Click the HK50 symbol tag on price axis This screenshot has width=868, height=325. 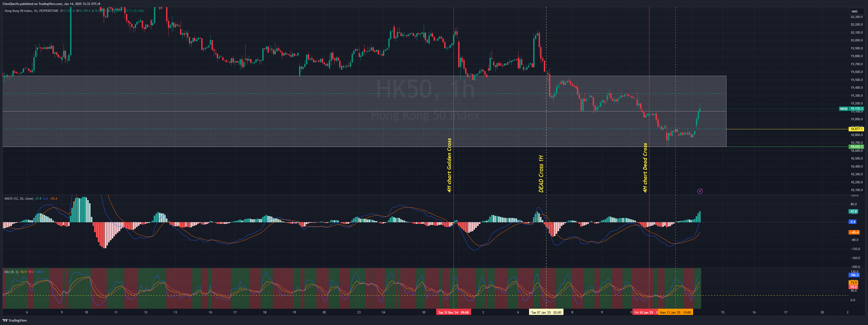(x=843, y=109)
